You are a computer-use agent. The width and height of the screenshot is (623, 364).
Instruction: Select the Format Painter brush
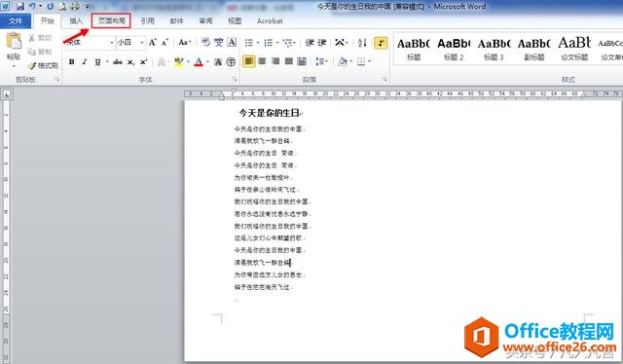pos(43,65)
